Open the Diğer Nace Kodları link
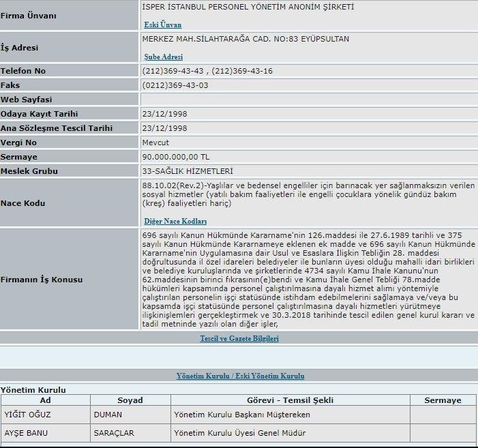The width and height of the screenshot is (478, 448). tap(175, 222)
